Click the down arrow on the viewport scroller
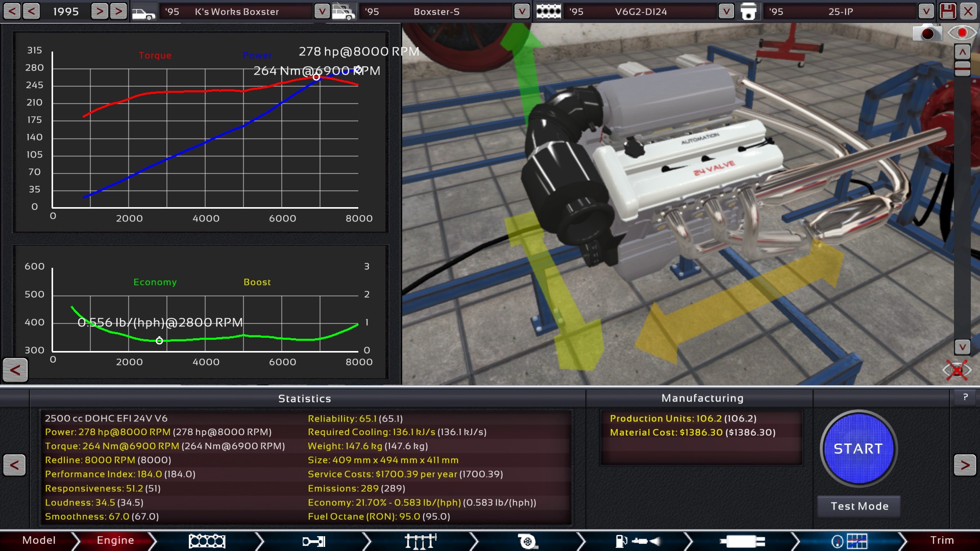 962,347
